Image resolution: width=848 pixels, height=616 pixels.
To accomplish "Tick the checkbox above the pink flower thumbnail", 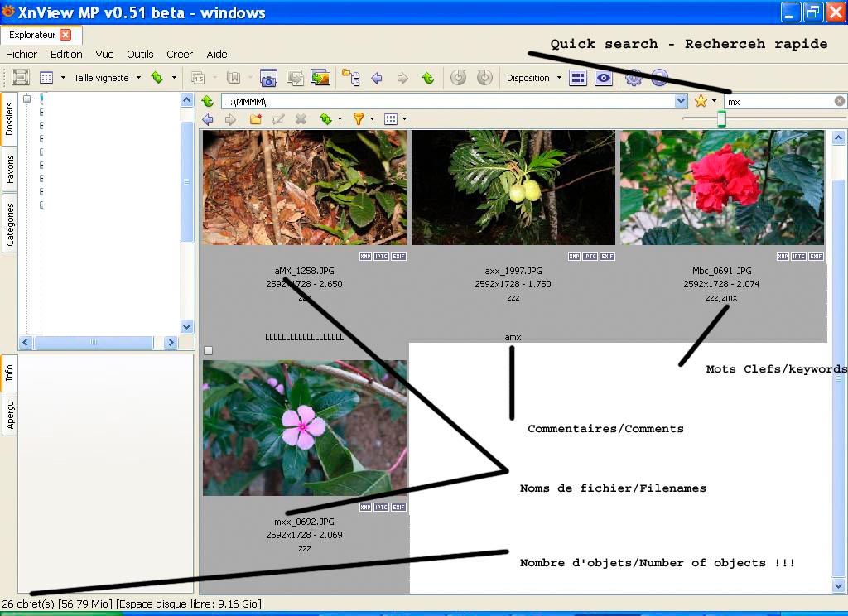I will [208, 351].
